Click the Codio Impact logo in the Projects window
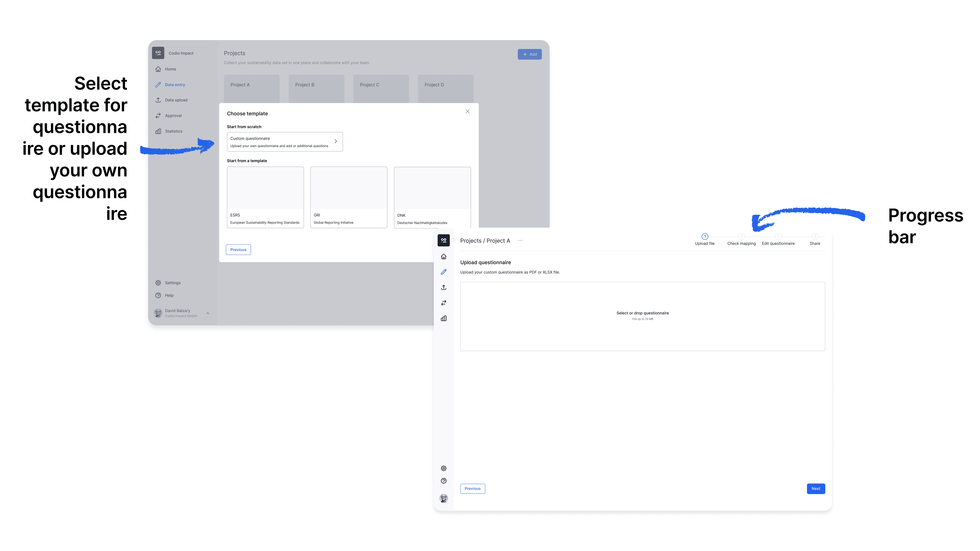 pos(158,53)
